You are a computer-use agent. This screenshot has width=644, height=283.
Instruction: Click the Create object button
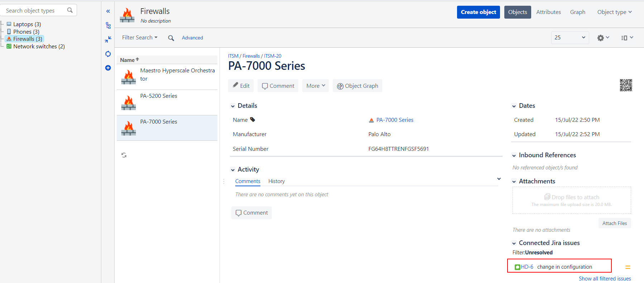click(x=478, y=12)
